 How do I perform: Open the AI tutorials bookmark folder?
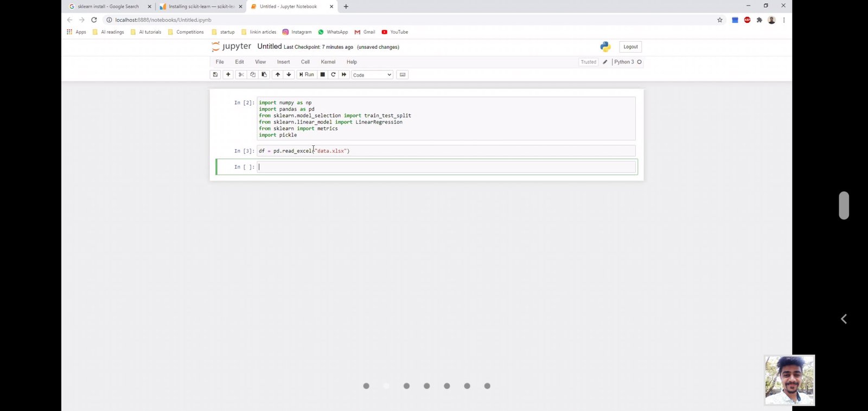tap(146, 32)
